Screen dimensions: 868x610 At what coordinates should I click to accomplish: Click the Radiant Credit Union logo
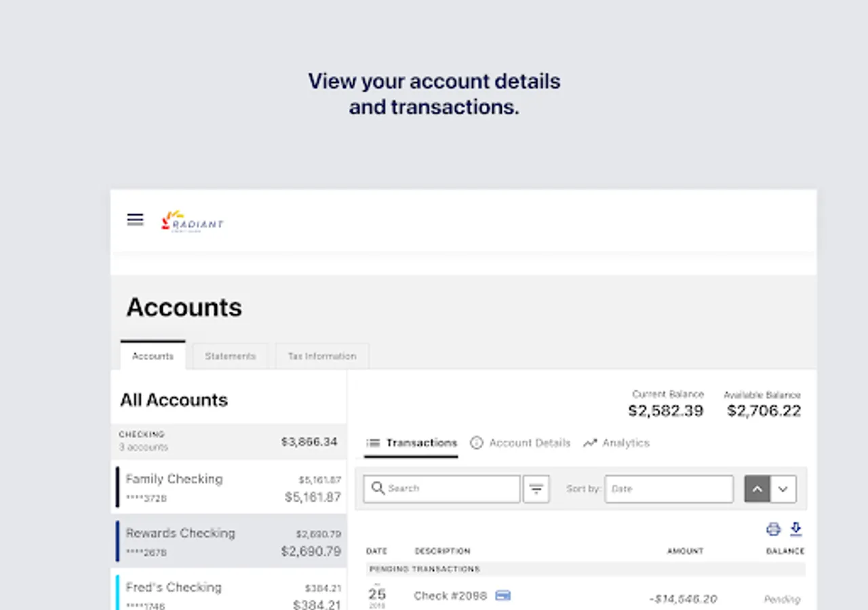coord(192,221)
